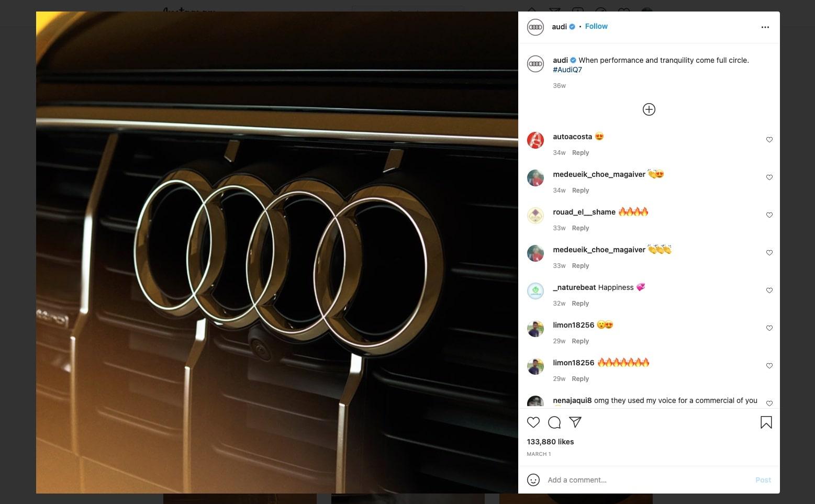Open emoji picker smiley icon
Screen dimensions: 815x504
tap(533, 480)
